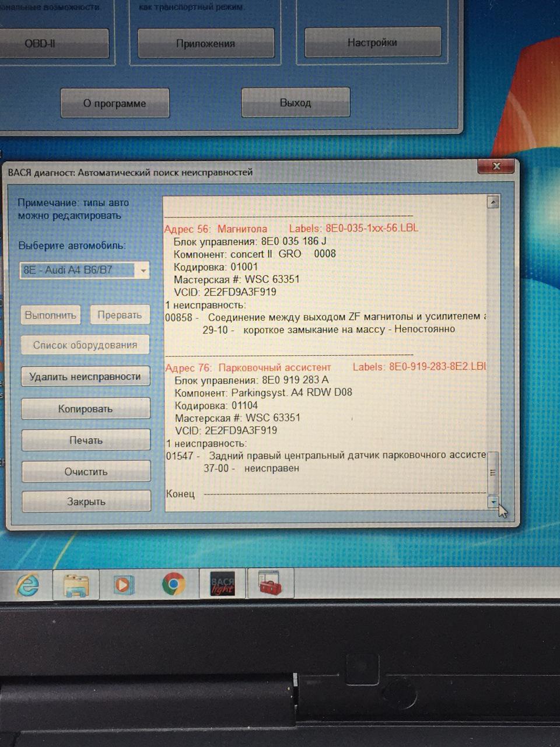Image resolution: width=560 pixels, height=747 pixels.
Task: Click the Прервать button
Action: pyautogui.click(x=120, y=315)
